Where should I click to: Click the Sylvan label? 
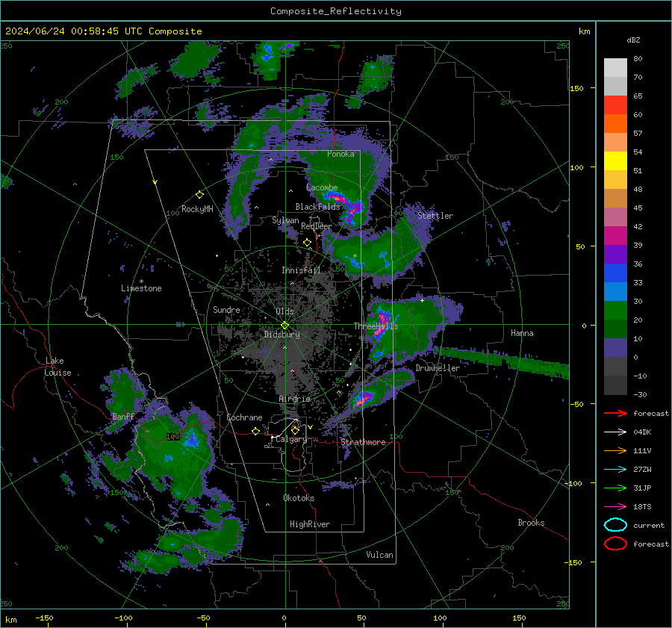285,220
